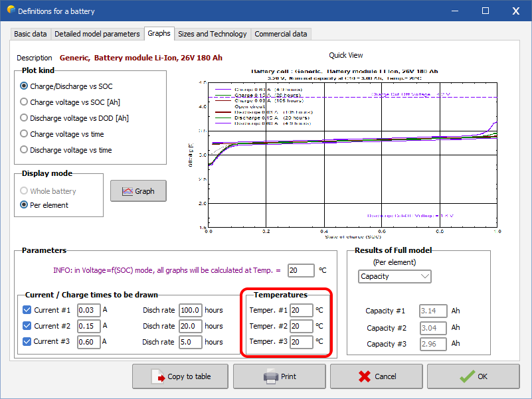The image size is (532, 399).
Task: Click the chart icon on Graph button
Action: coord(128,191)
